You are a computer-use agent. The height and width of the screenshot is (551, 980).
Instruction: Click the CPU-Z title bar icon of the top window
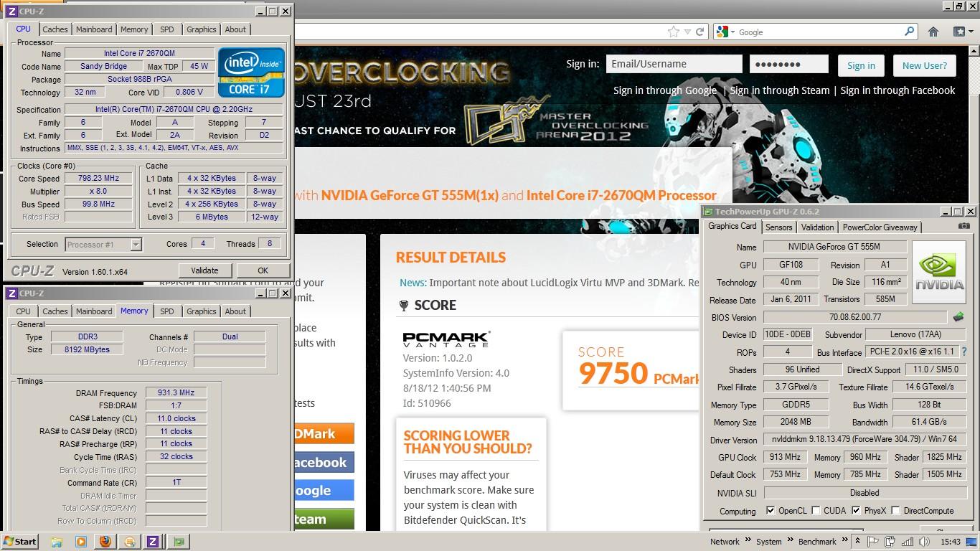click(11, 11)
